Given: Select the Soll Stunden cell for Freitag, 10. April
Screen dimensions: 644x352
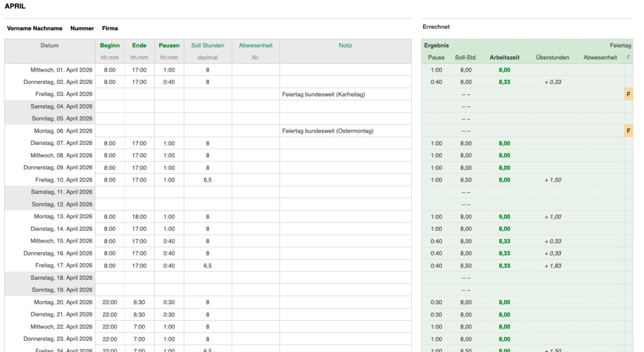Looking at the screenshot, I should [x=207, y=180].
